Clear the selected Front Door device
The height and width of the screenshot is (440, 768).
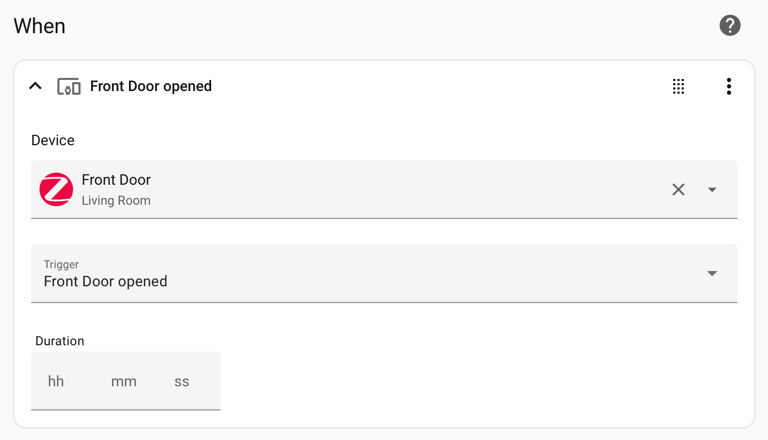click(678, 189)
